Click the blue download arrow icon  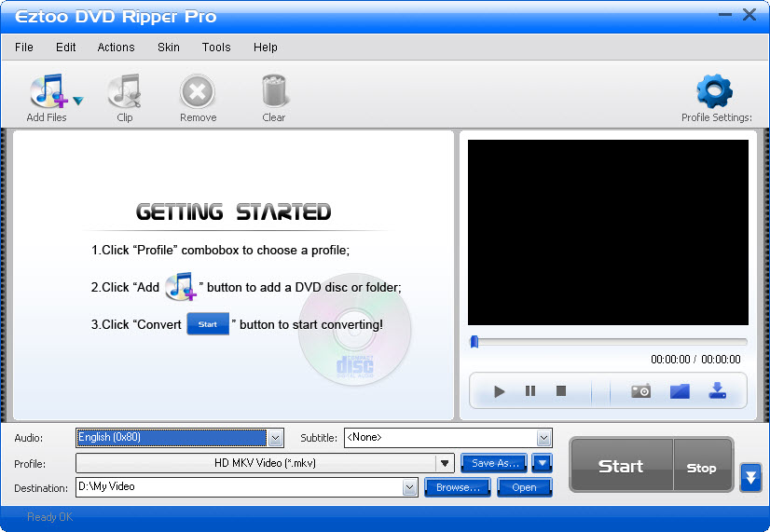tap(718, 390)
